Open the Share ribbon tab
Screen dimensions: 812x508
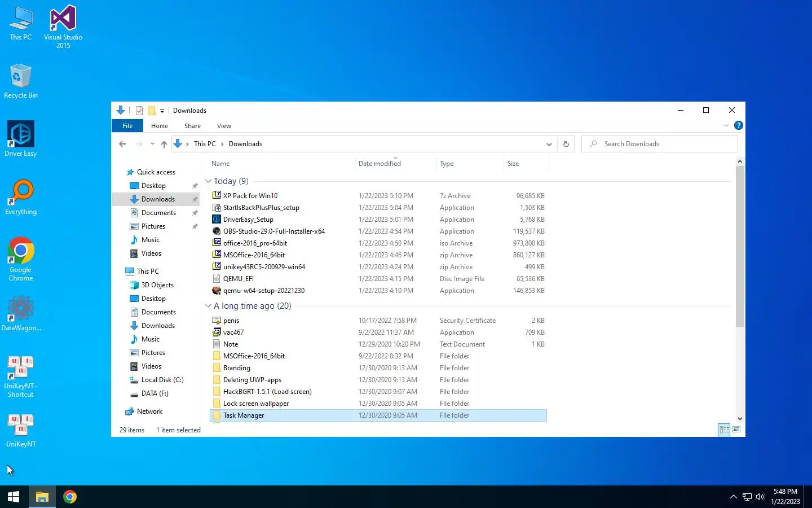pos(192,126)
